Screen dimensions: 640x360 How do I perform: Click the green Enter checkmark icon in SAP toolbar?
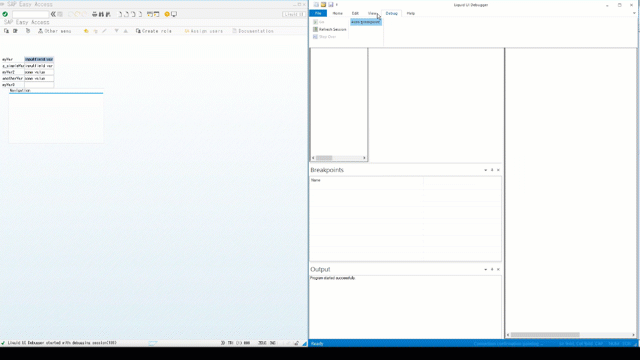point(5,14)
